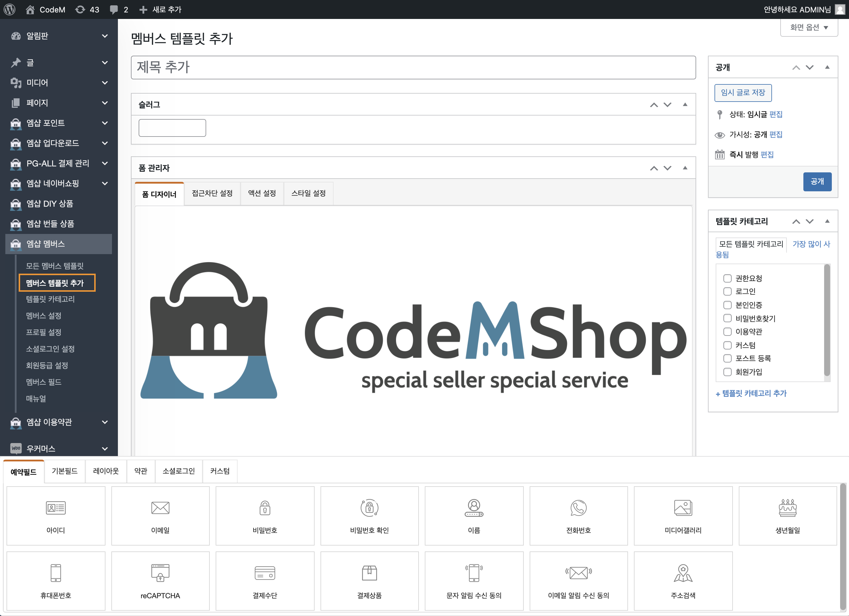The height and width of the screenshot is (616, 849).
Task: Add the 주소검색 map pin field
Action: [683, 580]
